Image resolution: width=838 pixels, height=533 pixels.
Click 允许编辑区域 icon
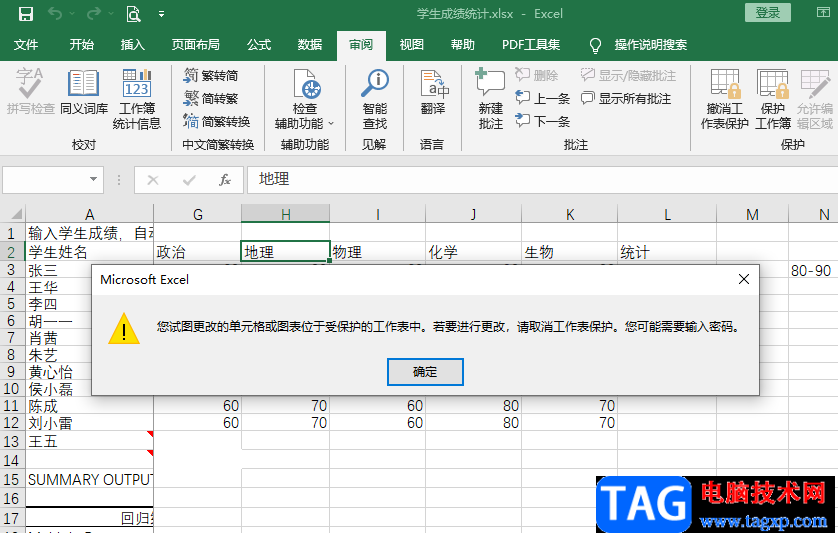click(815, 99)
